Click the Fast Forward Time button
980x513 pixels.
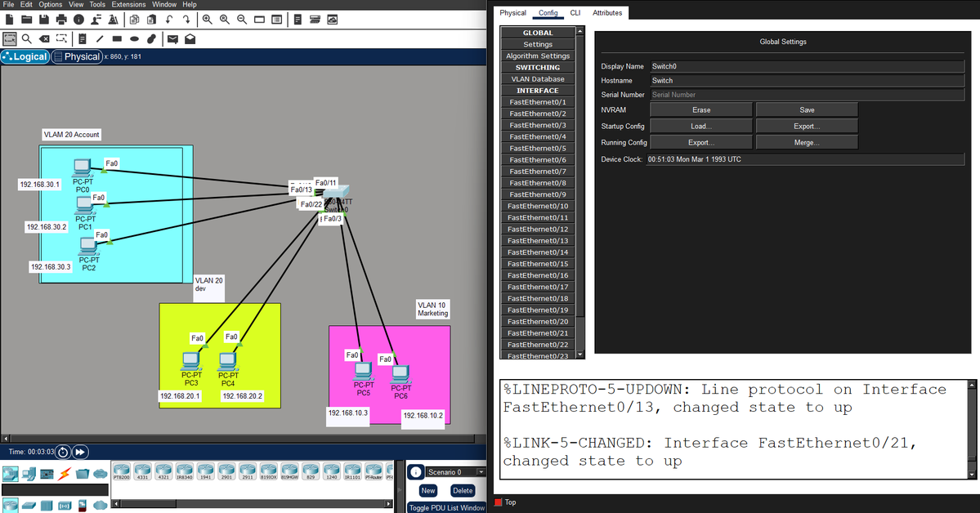coord(80,452)
